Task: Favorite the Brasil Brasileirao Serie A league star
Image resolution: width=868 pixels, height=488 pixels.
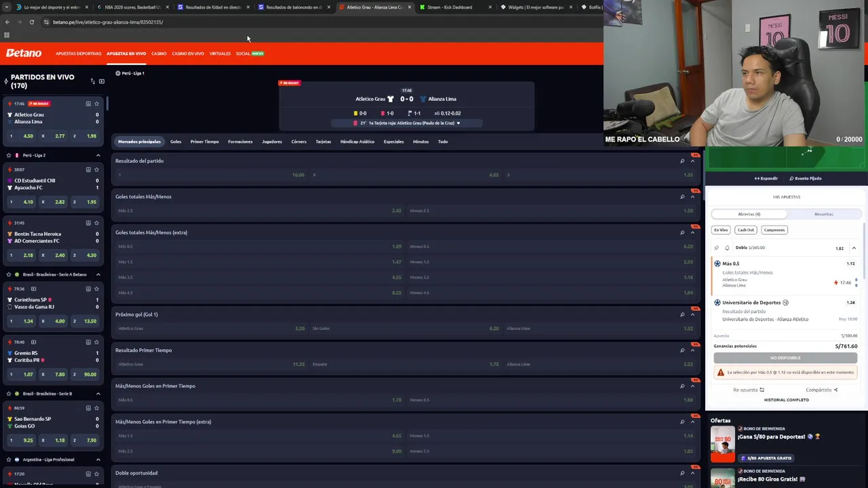Action: click(x=9, y=274)
